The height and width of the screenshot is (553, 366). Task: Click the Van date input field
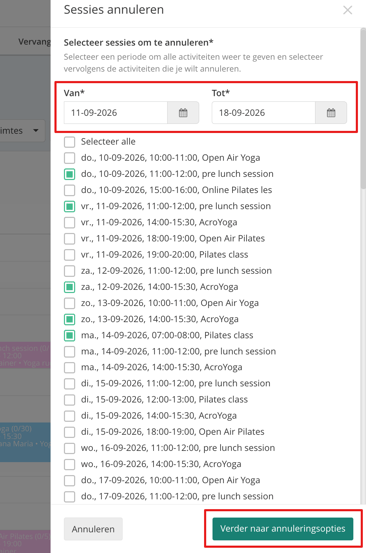click(116, 113)
